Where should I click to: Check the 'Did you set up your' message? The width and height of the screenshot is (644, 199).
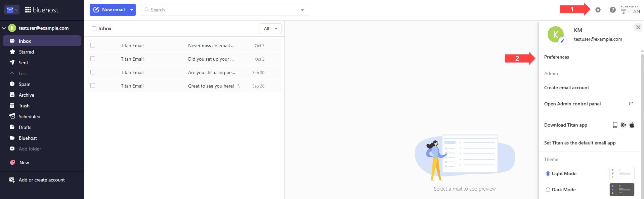click(x=93, y=59)
